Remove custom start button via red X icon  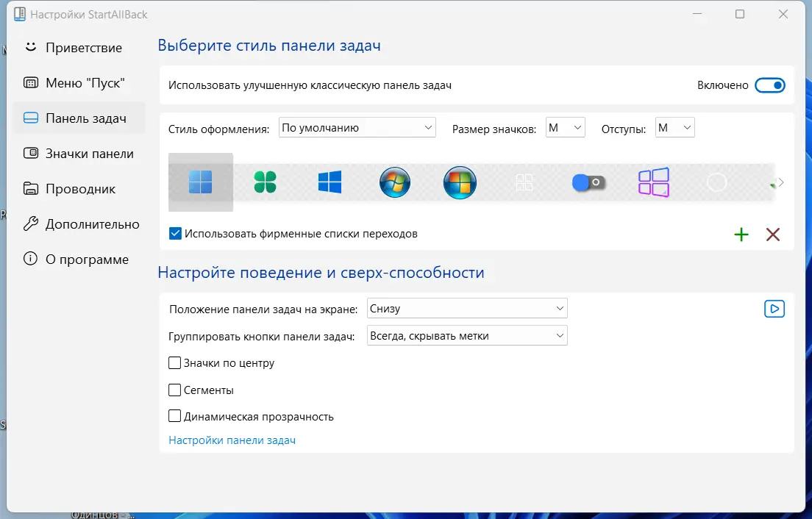[x=772, y=235]
